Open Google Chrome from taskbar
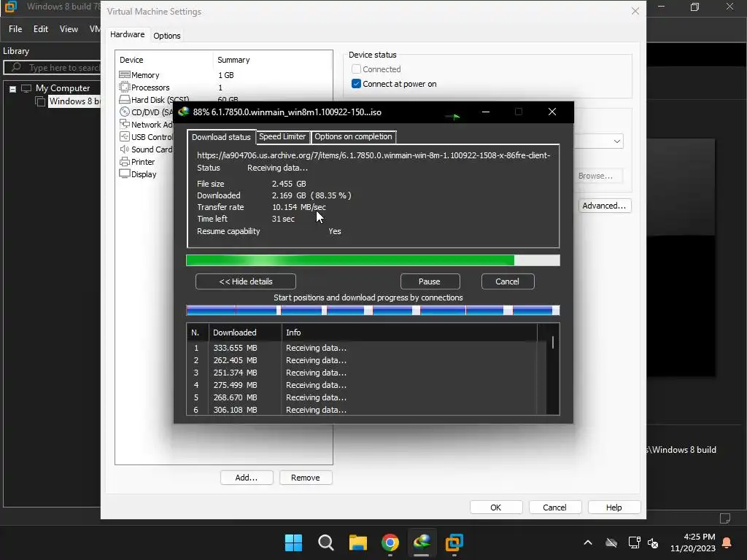 click(390, 542)
